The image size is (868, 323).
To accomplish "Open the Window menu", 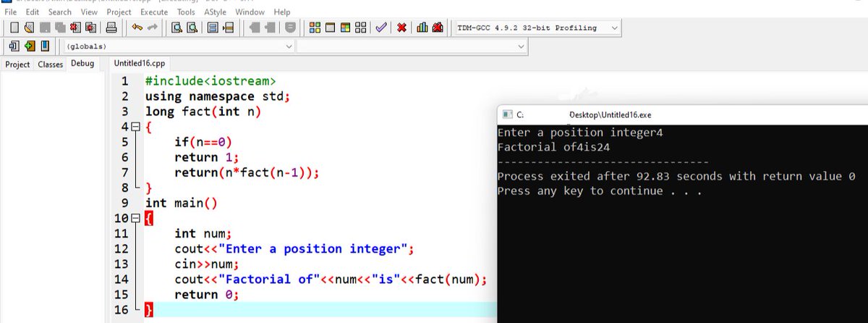I will click(x=250, y=12).
